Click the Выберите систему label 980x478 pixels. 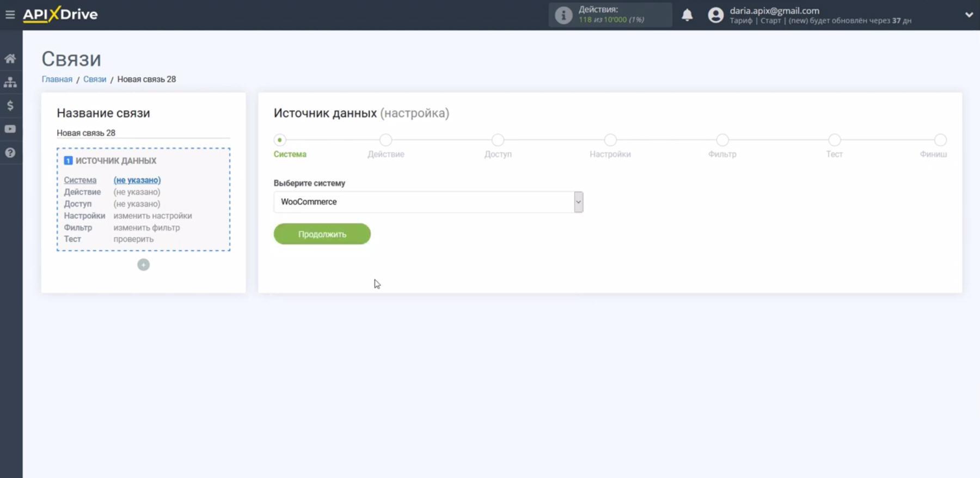coord(309,183)
